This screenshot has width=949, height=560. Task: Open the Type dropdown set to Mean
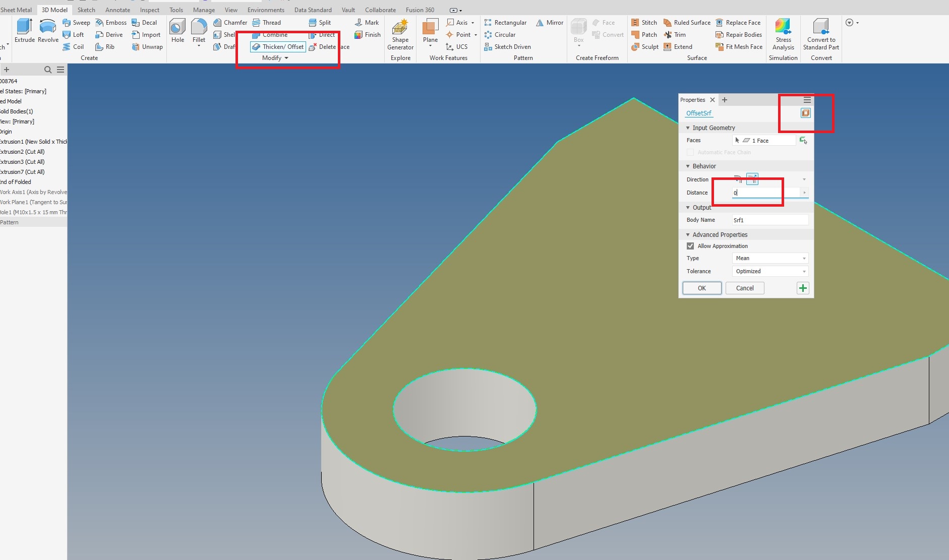(x=770, y=258)
